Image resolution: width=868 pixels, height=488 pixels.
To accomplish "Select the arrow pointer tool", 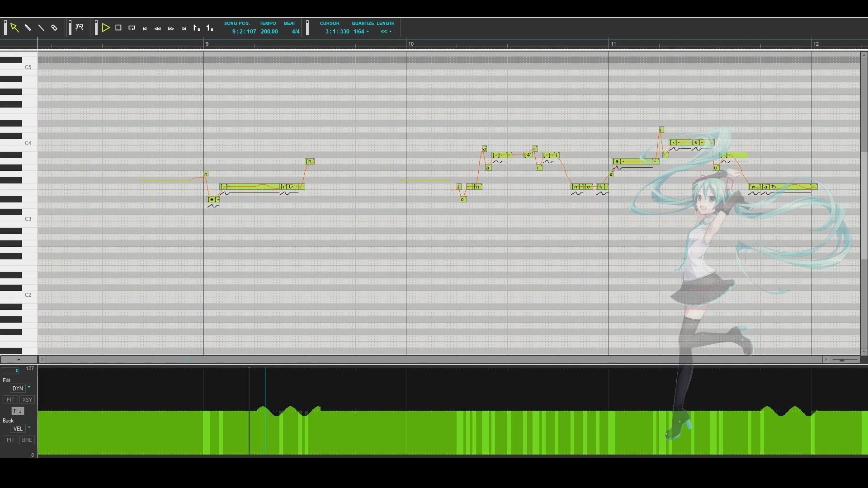I will pos(14,28).
